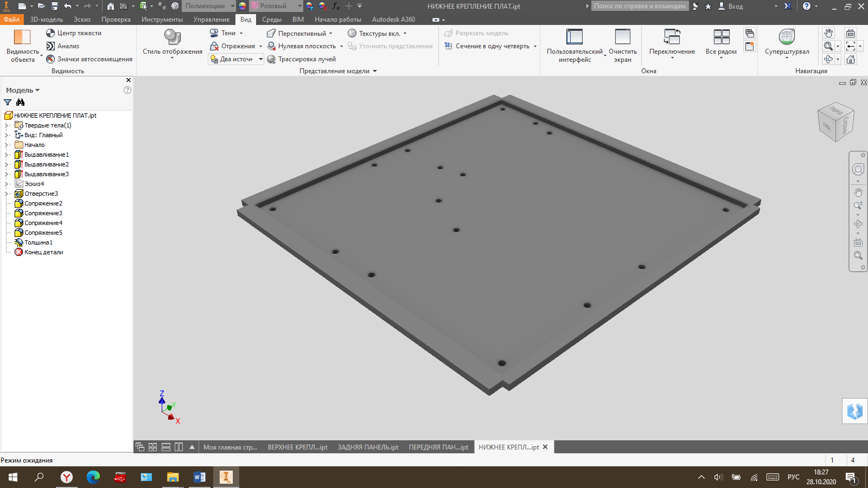Expand the Твердые тела(1) node
This screenshot has height=488, width=868.
pos(7,125)
